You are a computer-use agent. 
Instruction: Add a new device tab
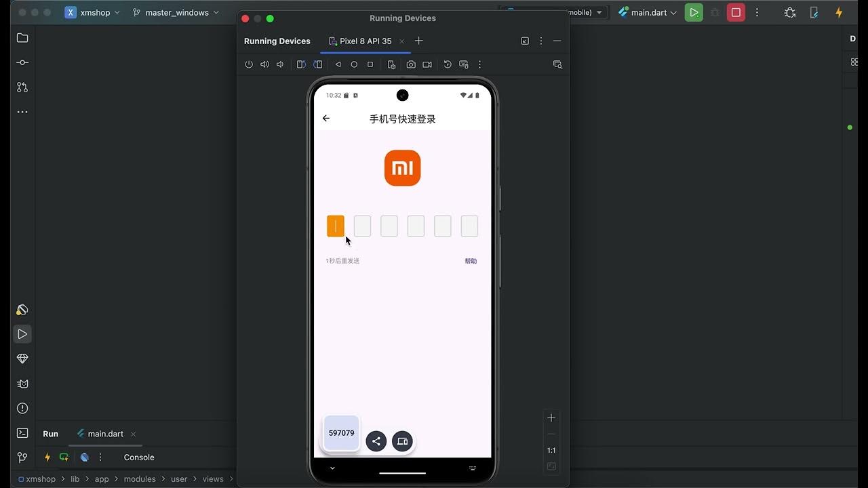pos(418,41)
